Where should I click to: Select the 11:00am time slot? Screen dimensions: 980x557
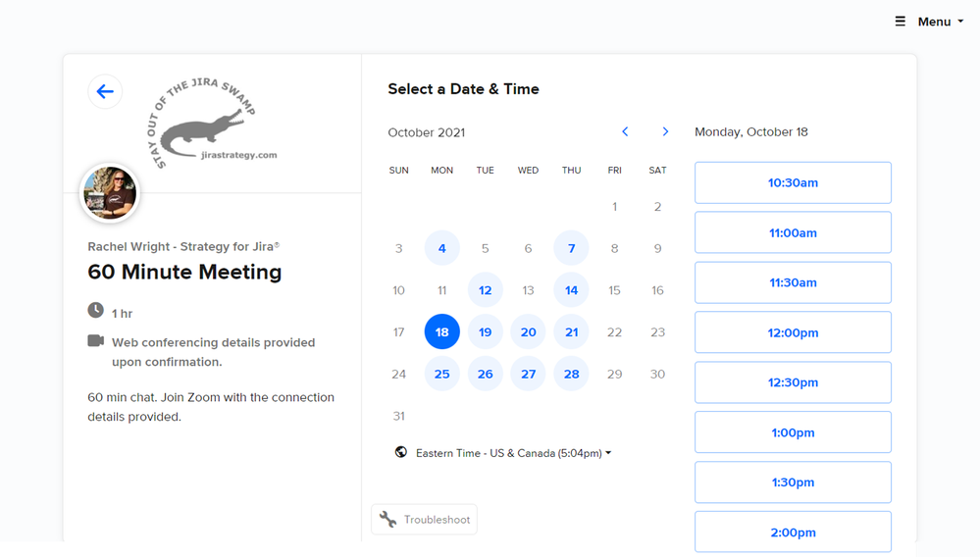coord(794,233)
